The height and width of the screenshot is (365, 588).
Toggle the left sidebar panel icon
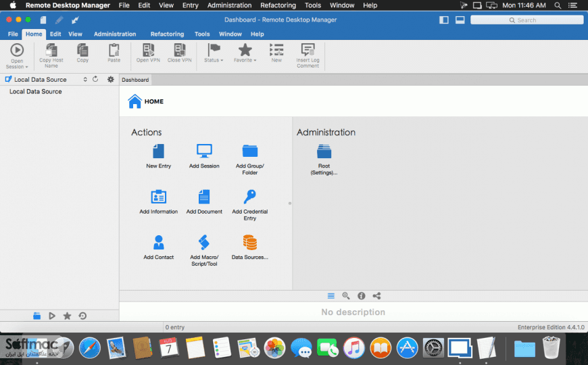(444, 20)
